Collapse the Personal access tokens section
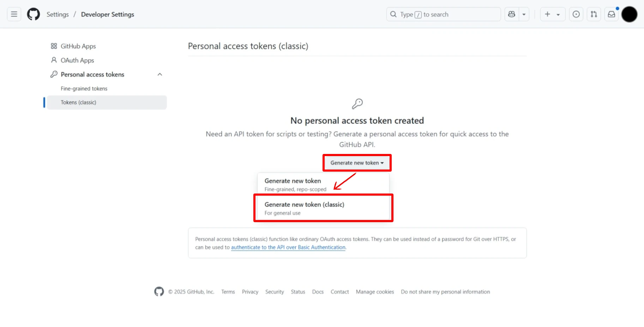This screenshot has height=327, width=644. coord(160,75)
